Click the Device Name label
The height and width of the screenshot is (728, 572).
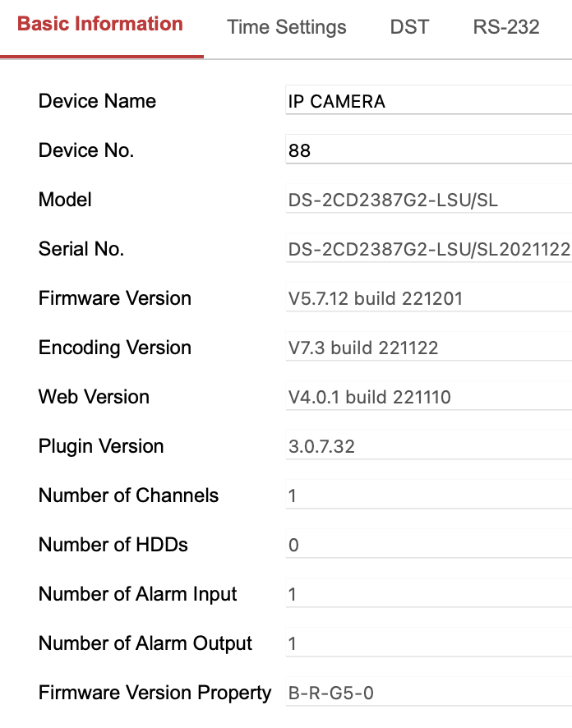[96, 101]
